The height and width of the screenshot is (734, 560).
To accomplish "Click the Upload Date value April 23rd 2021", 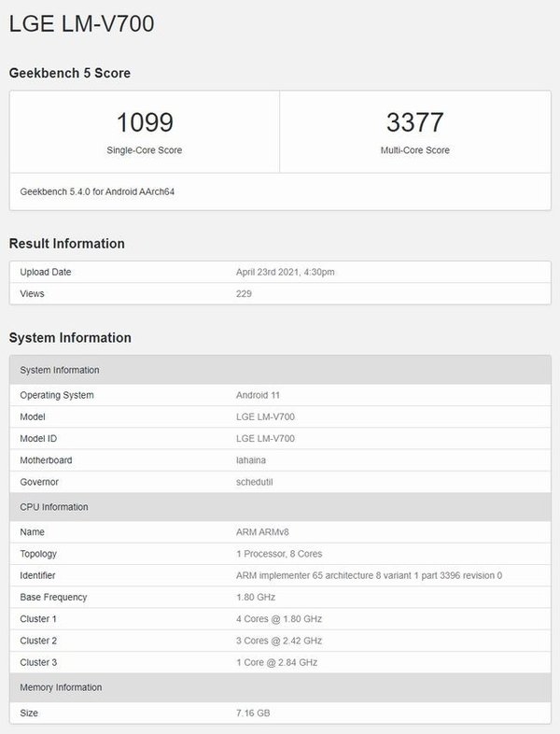I will (285, 272).
